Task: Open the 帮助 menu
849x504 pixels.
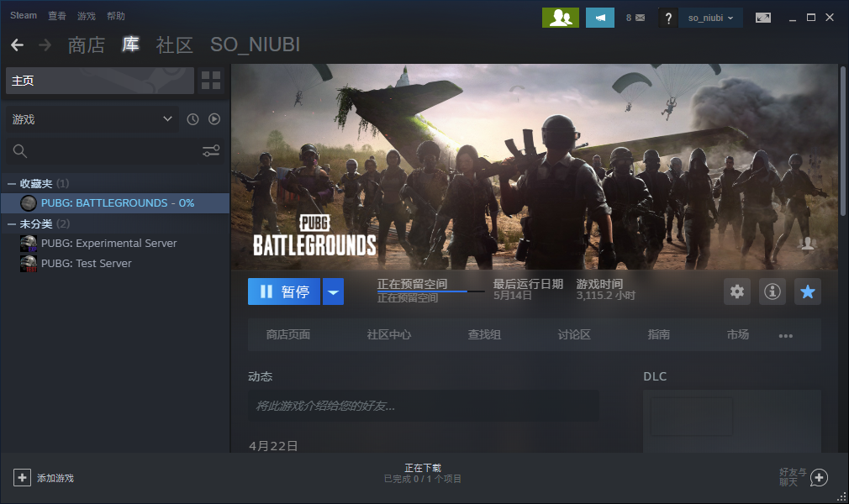Action: point(115,16)
